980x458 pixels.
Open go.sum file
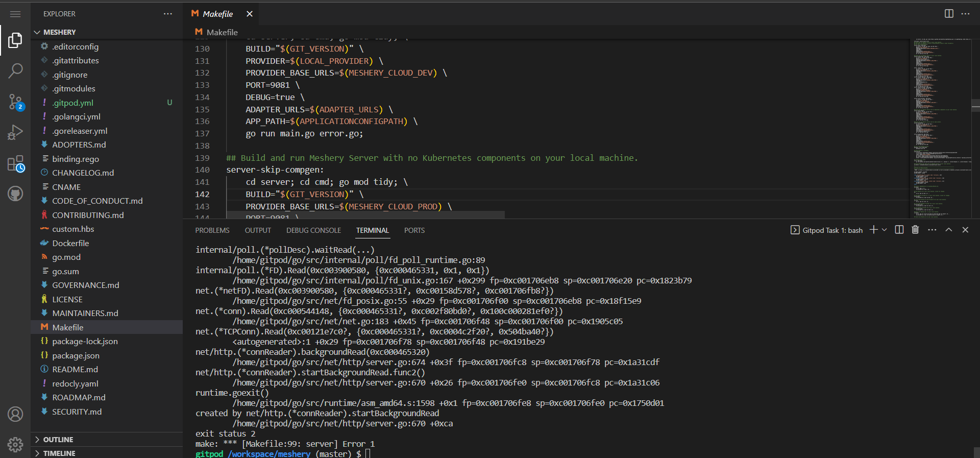(x=107, y=271)
